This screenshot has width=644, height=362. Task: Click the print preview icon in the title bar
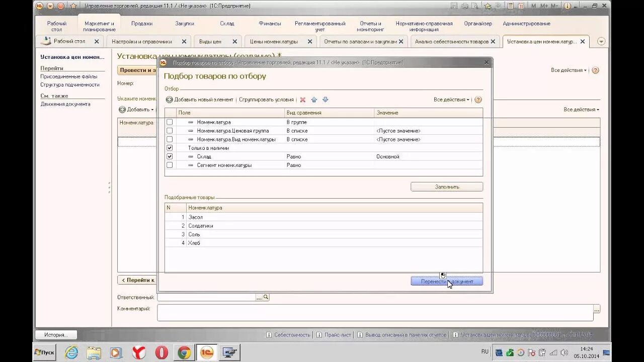(475, 6)
